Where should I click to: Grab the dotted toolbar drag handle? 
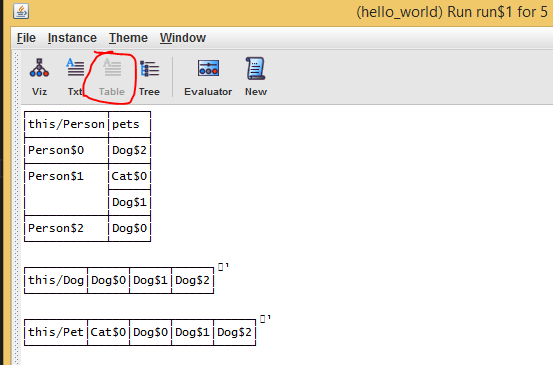click(x=16, y=208)
